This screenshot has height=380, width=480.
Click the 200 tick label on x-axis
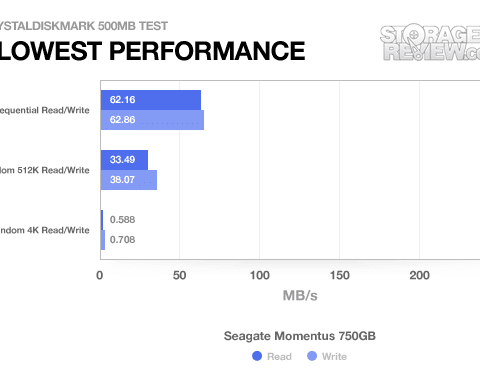pos(419,275)
